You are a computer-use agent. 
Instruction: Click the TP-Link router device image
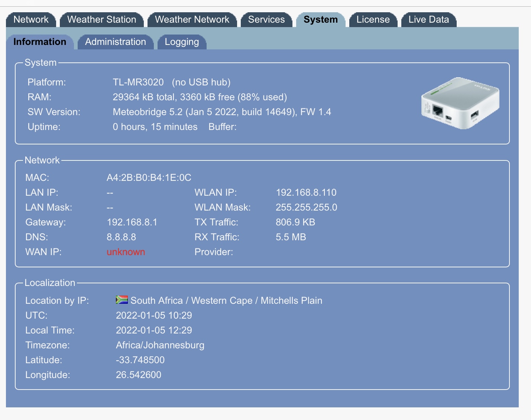460,104
